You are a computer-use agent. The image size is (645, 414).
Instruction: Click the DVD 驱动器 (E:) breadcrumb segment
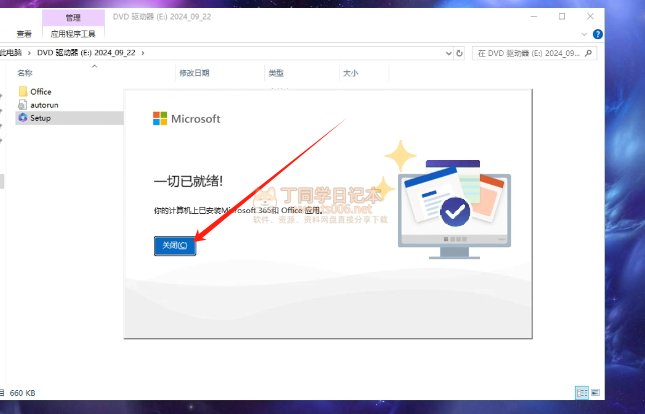86,53
